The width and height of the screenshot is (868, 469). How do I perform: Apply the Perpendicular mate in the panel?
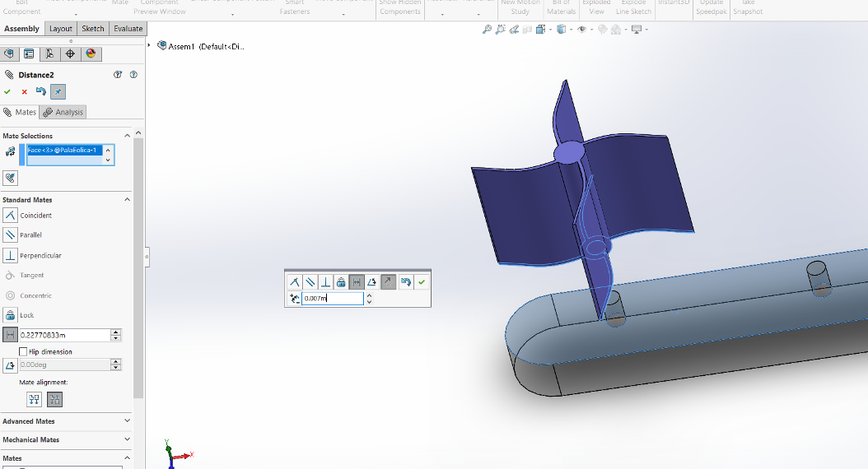click(10, 255)
